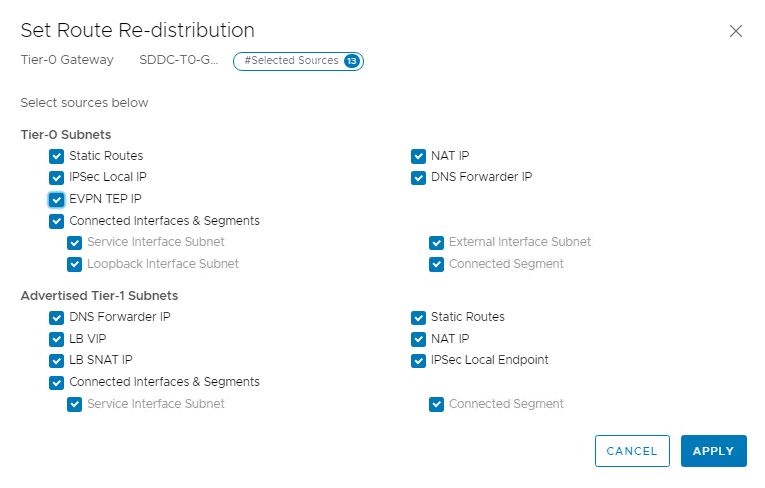Uncheck Tier-1 DNS Forwarder IP checkbox
The width and height of the screenshot is (765, 488).
point(57,317)
